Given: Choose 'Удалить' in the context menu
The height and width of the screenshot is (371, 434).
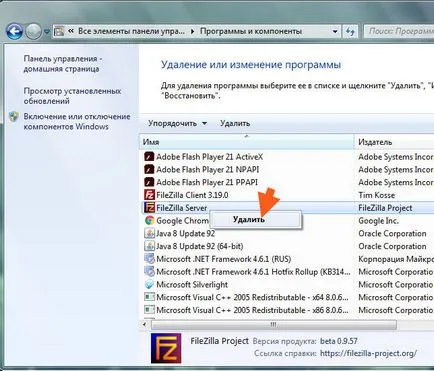Looking at the screenshot, I should coord(256,219).
